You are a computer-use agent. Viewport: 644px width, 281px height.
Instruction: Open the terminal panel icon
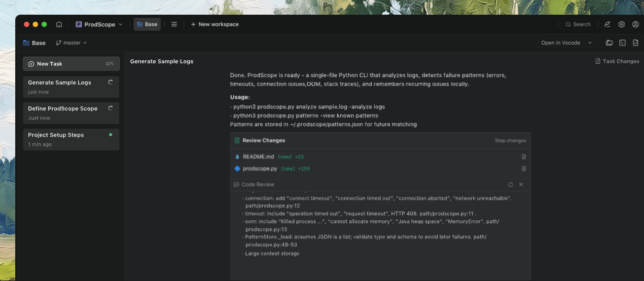pyautogui.click(x=622, y=43)
